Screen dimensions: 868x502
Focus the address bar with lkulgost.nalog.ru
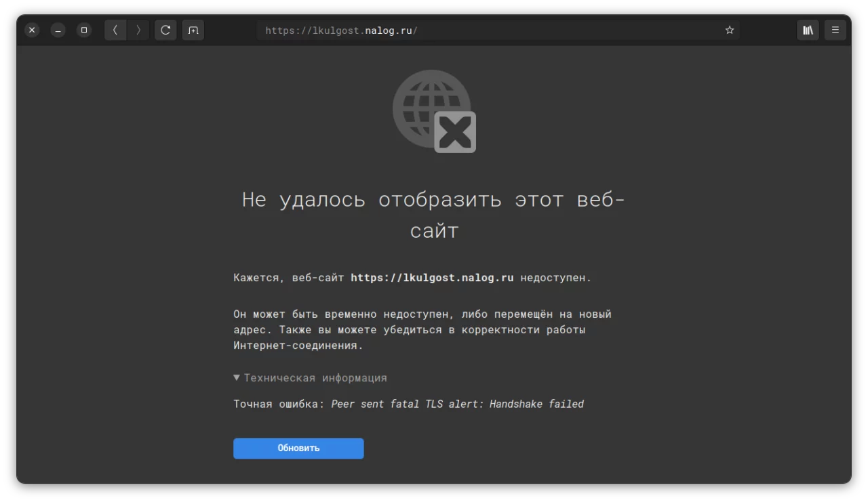pyautogui.click(x=498, y=30)
